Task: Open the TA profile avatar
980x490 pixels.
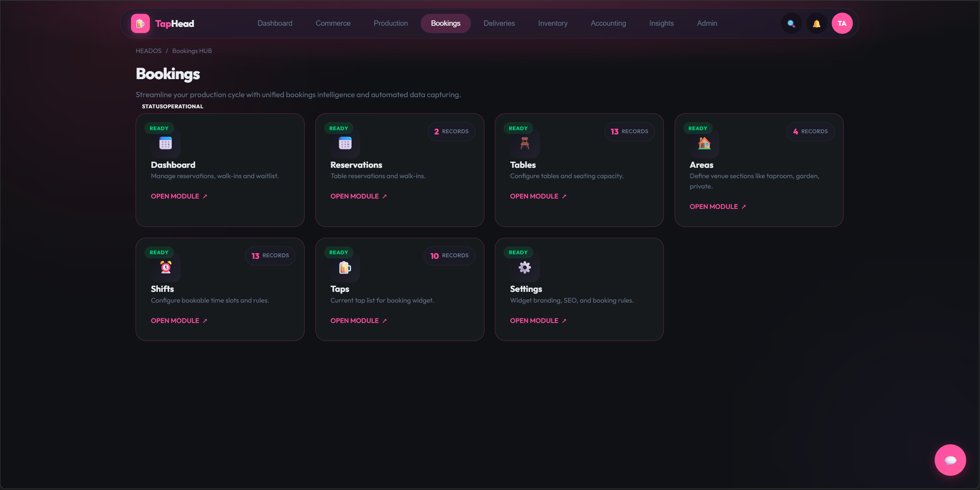Action: [842, 23]
